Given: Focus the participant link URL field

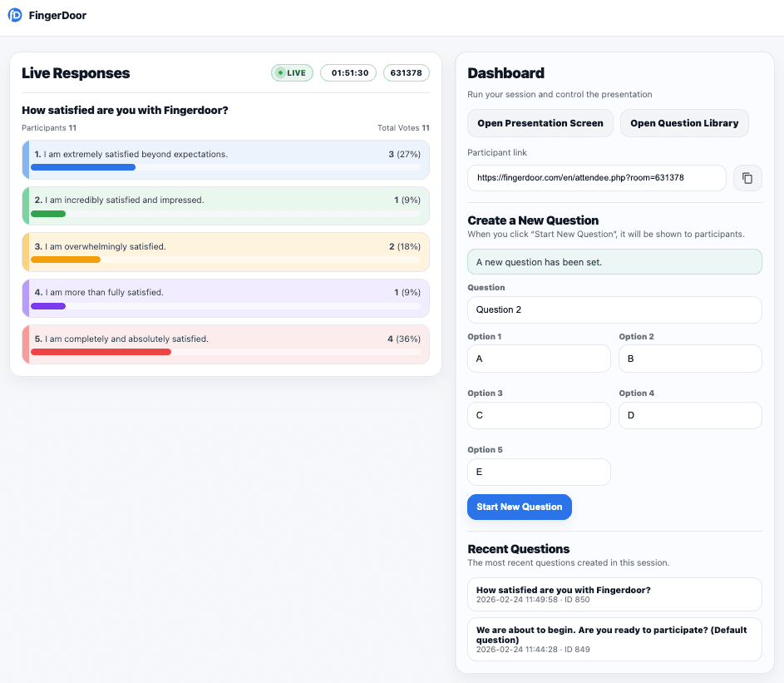Looking at the screenshot, I should click(596, 178).
